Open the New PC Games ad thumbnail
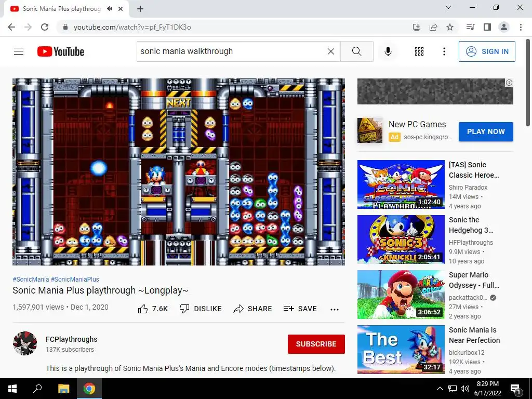Viewport: 532px width, 399px height. tap(370, 130)
